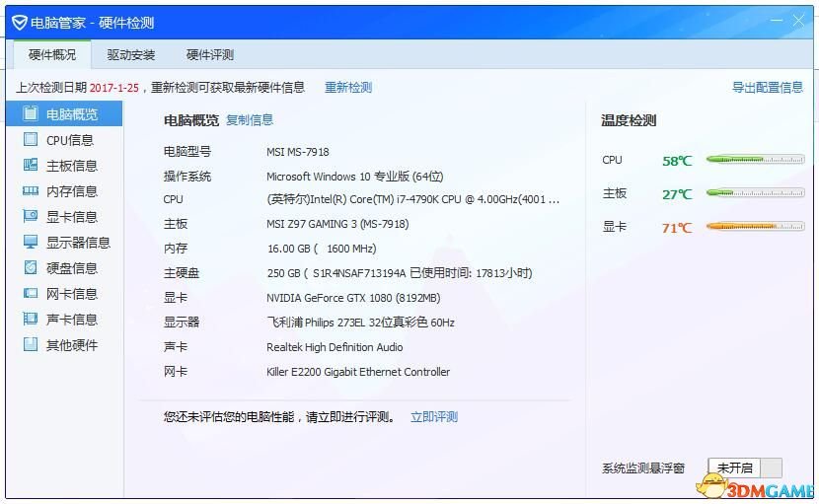Click the 主硬盘 label

coord(182,273)
